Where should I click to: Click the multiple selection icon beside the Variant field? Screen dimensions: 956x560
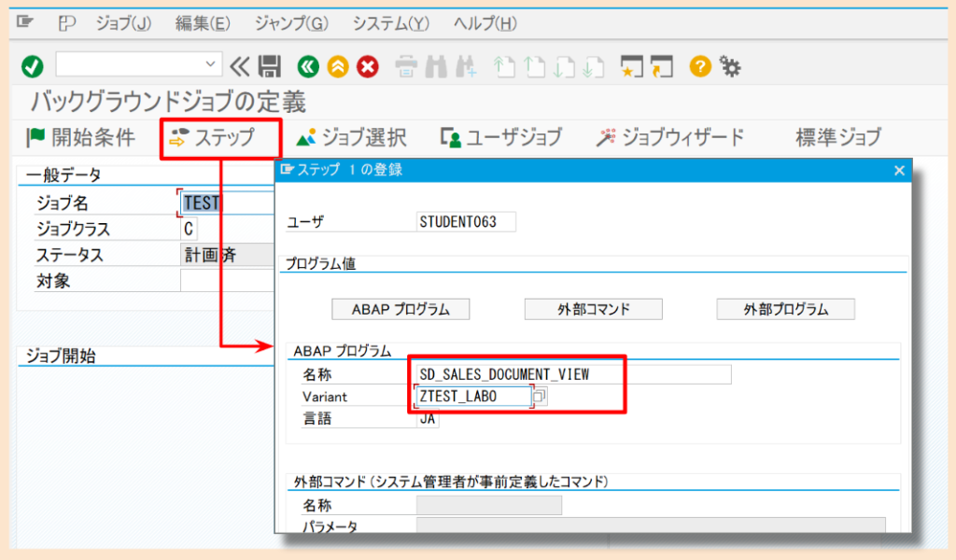coord(540,396)
